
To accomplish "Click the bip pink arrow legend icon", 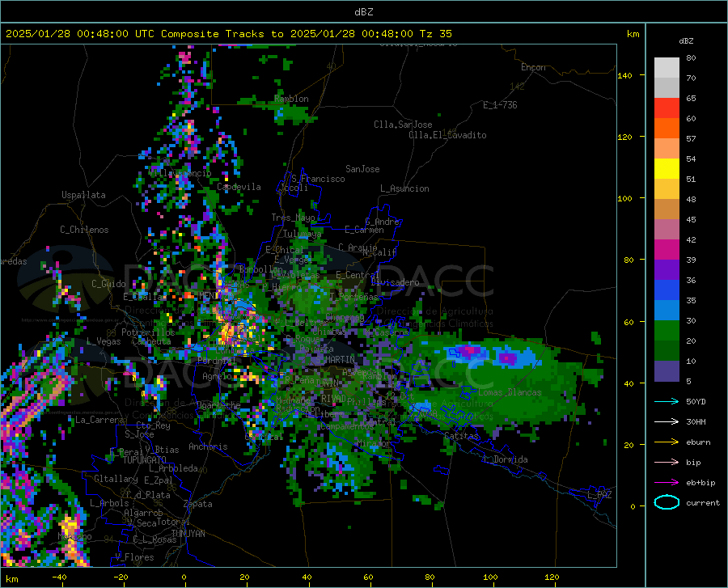I will click(x=667, y=463).
